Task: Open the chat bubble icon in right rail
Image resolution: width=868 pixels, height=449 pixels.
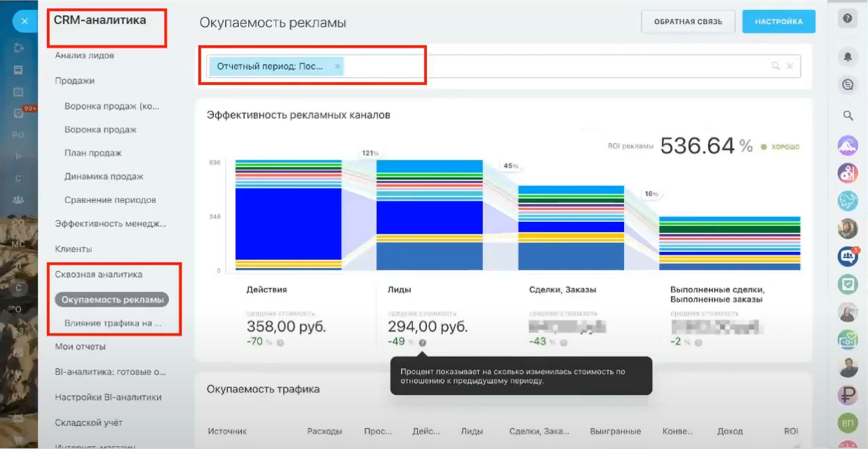Action: (848, 84)
